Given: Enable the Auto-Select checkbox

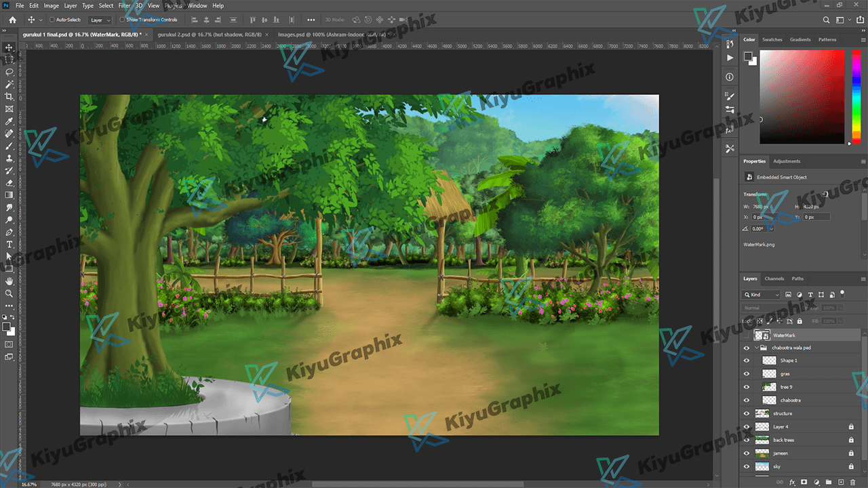Looking at the screenshot, I should (x=52, y=20).
